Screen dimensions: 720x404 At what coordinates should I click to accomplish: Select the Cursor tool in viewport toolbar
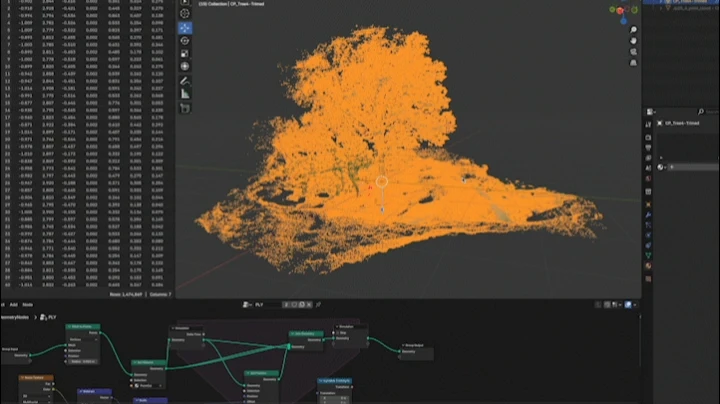tap(185, 14)
